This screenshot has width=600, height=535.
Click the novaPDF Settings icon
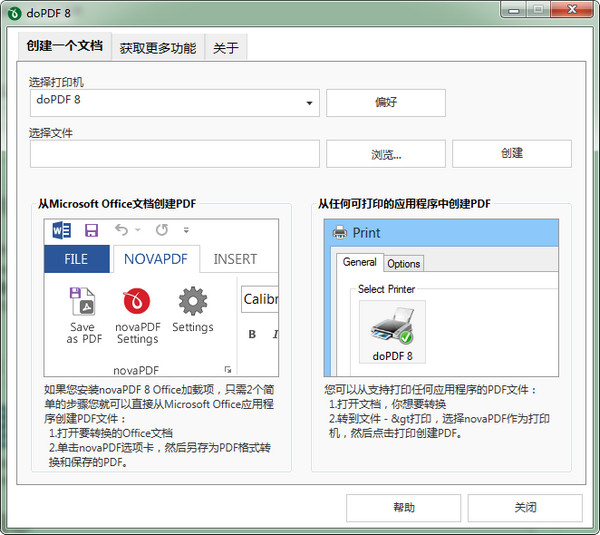click(137, 301)
